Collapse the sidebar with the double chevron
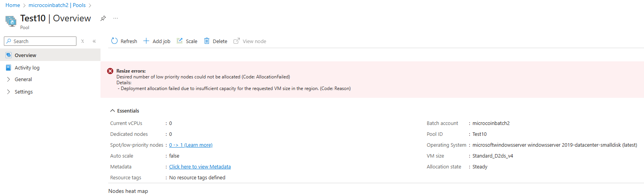 coord(94,41)
